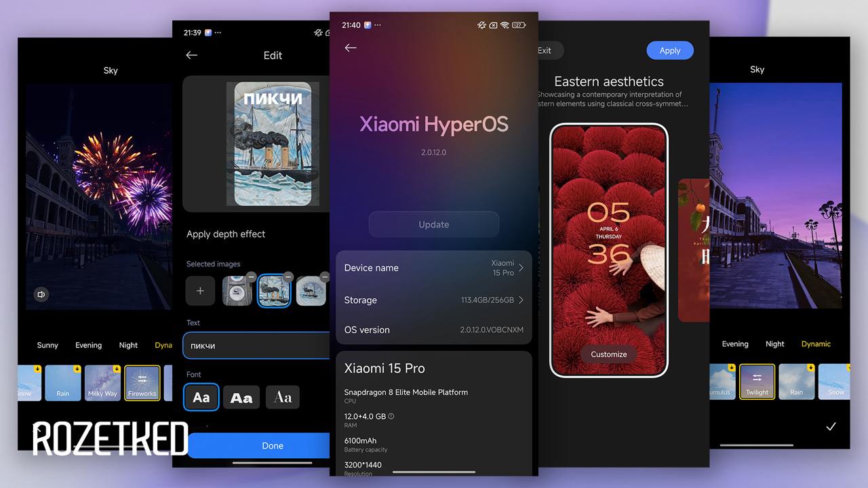
Task: Confirm sky selection with the checkmark
Action: tap(831, 426)
